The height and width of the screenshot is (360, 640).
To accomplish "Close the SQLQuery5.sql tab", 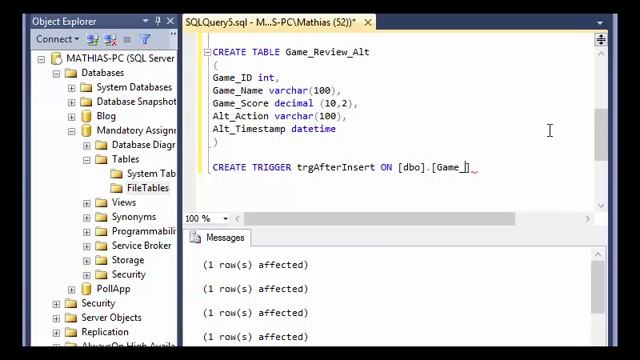I will [368, 22].
